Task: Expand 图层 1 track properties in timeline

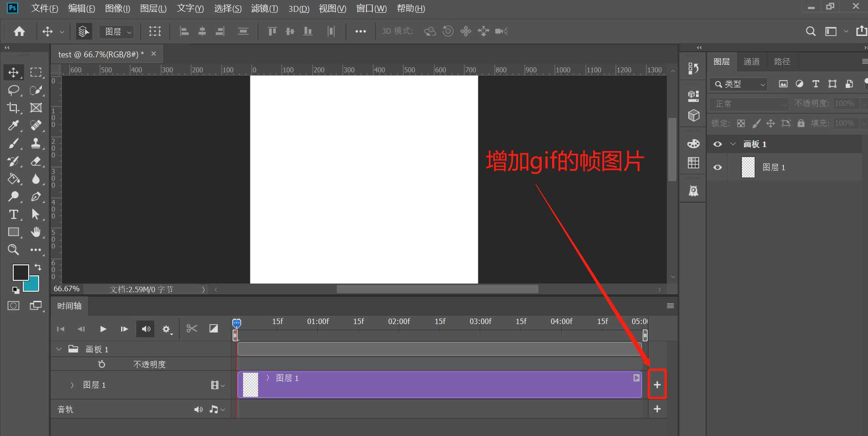Action: pos(72,385)
